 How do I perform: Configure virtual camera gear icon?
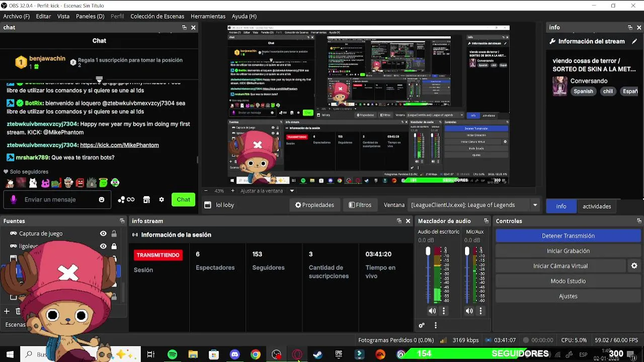[634, 266]
